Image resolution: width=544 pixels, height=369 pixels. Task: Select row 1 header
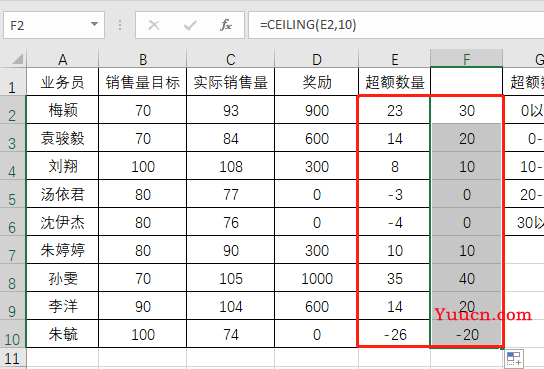[x=13, y=82]
